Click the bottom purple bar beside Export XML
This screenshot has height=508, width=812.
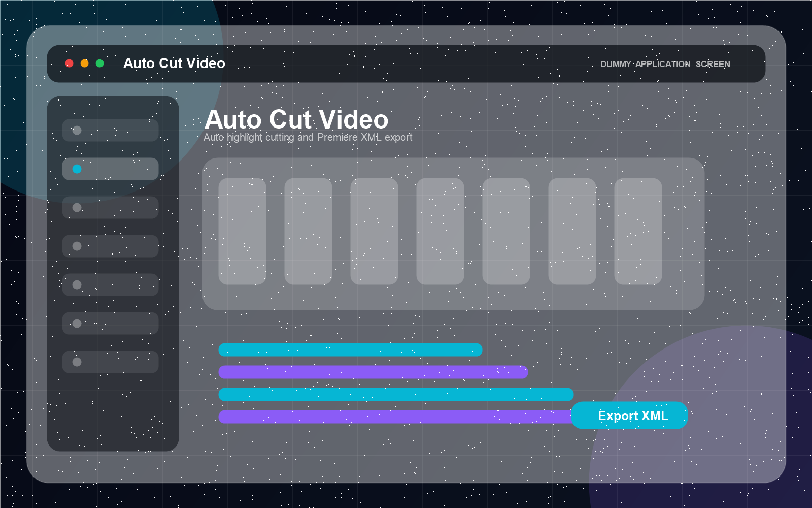395,417
